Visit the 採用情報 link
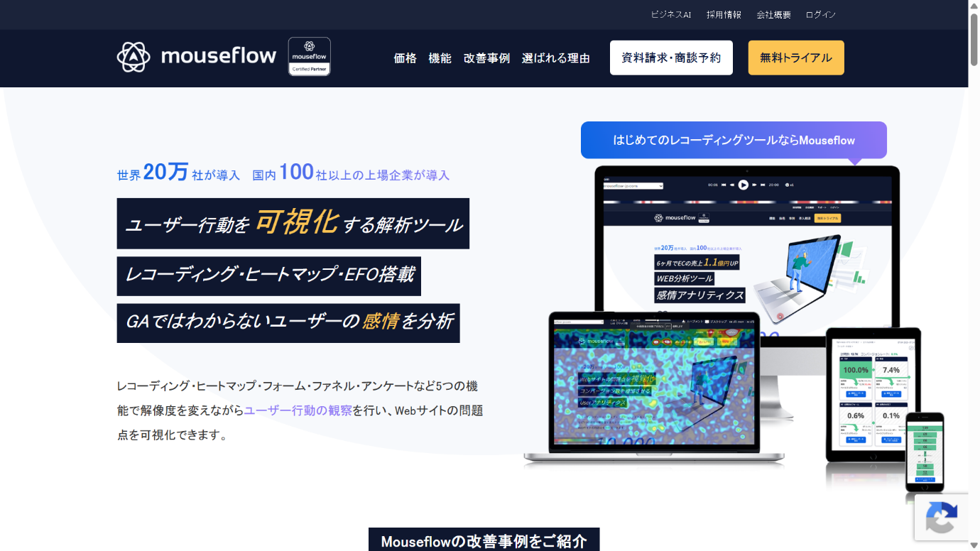Image resolution: width=980 pixels, height=551 pixels. (724, 15)
